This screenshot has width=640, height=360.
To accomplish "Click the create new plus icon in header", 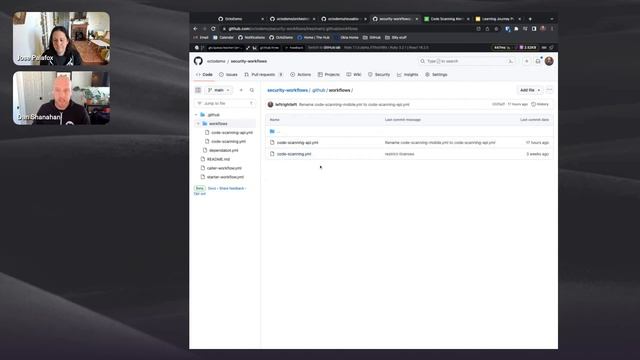I will point(527,61).
